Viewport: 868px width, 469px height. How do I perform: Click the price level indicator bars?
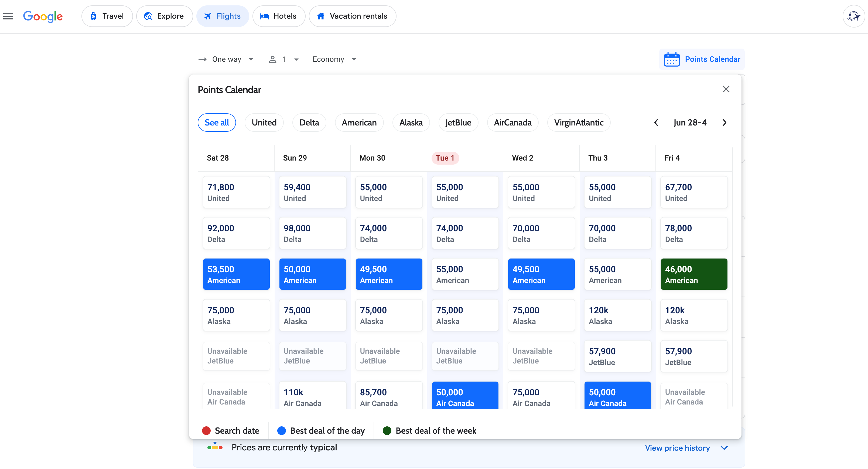215,447
